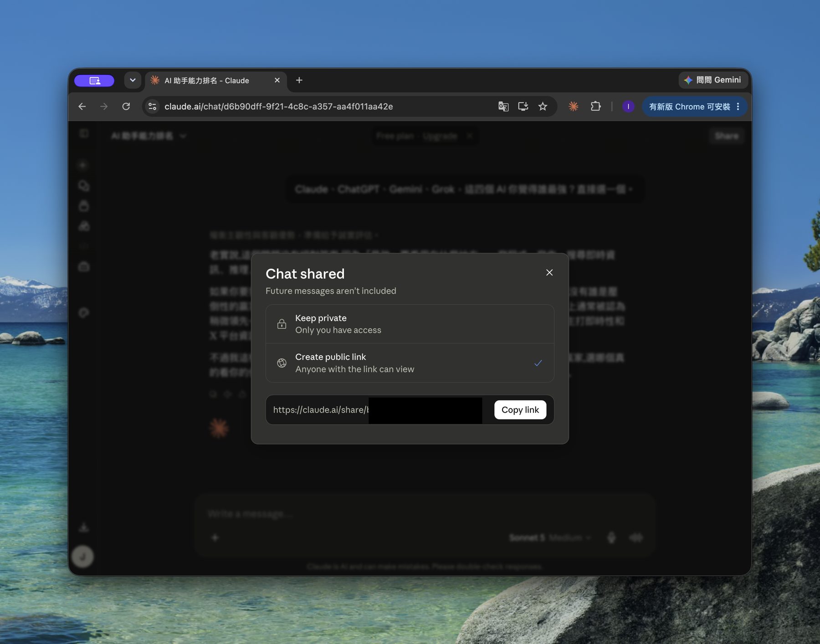Viewport: 820px width, 644px height.
Task: Open the user avatar menu in sidebar
Action: coord(83,557)
